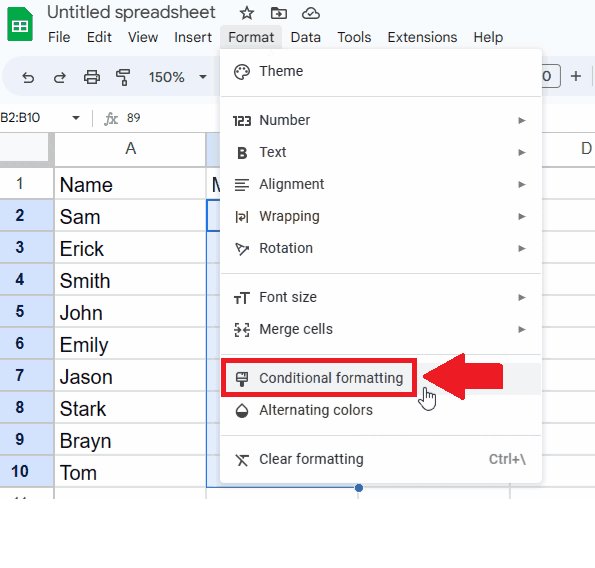Open the Edit menu

[99, 37]
